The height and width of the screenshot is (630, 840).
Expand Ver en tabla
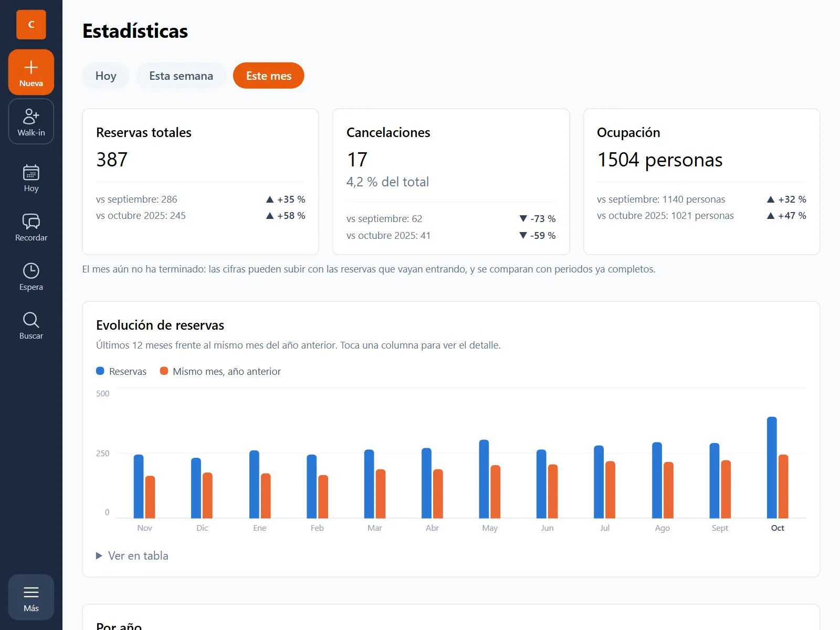[x=132, y=555]
